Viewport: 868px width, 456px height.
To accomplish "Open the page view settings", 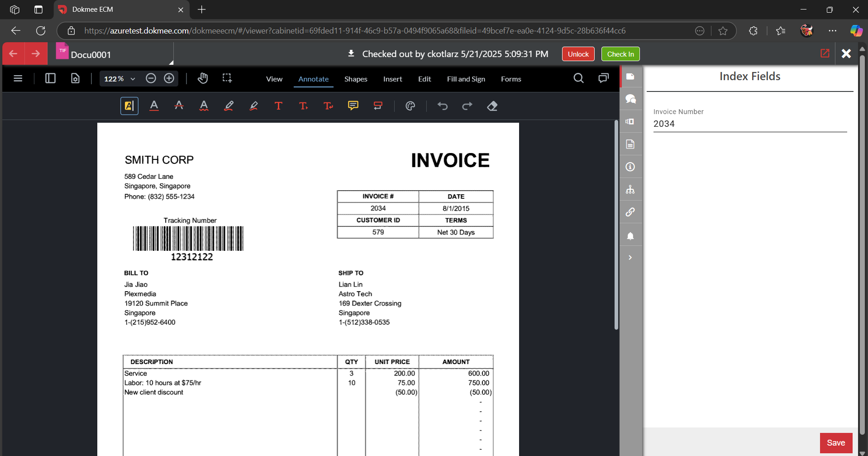I will click(75, 78).
